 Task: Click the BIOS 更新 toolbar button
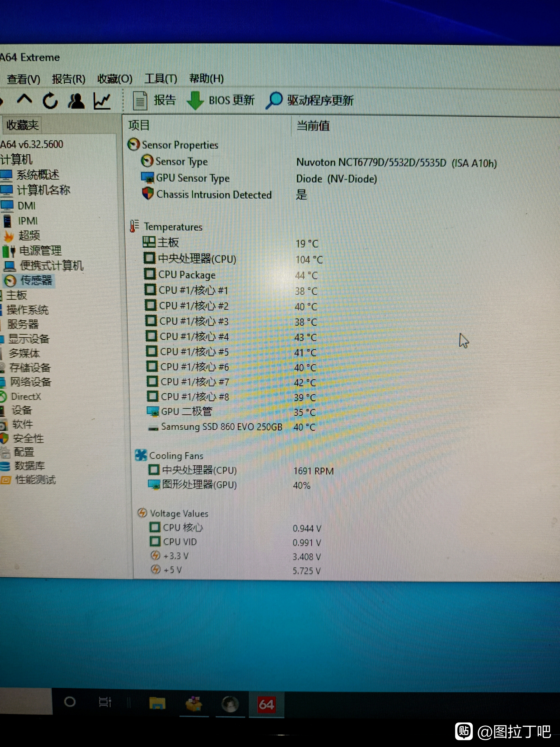point(220,100)
